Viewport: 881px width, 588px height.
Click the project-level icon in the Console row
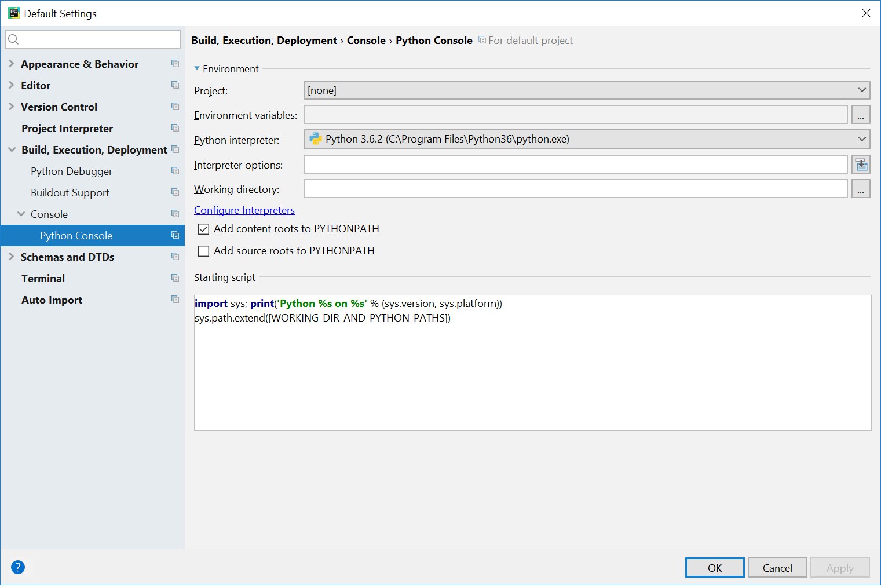[x=175, y=214]
